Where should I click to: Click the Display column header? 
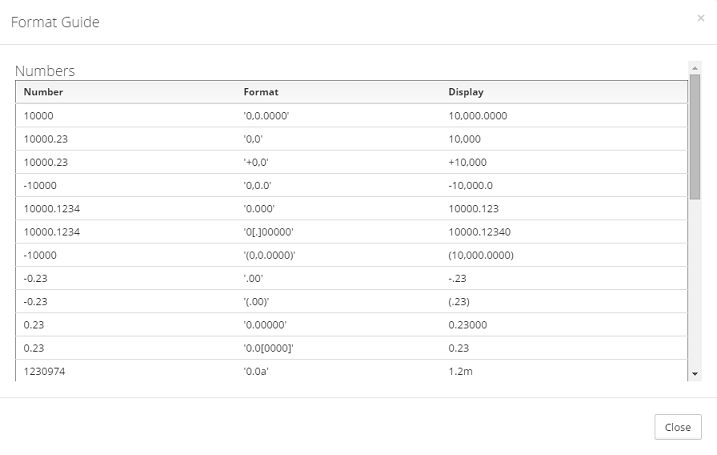click(x=466, y=92)
